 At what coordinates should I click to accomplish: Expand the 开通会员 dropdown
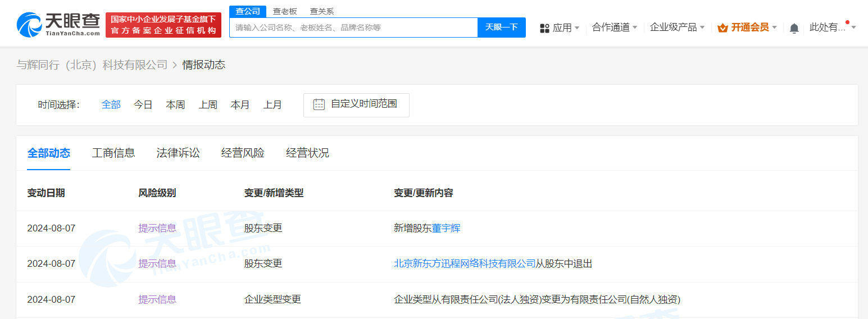pyautogui.click(x=747, y=28)
